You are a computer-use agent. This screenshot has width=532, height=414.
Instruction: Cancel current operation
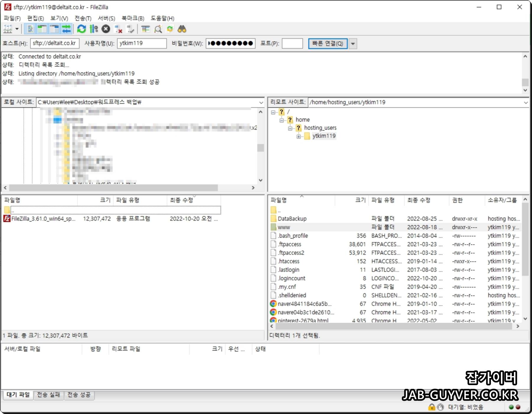pyautogui.click(x=106, y=29)
